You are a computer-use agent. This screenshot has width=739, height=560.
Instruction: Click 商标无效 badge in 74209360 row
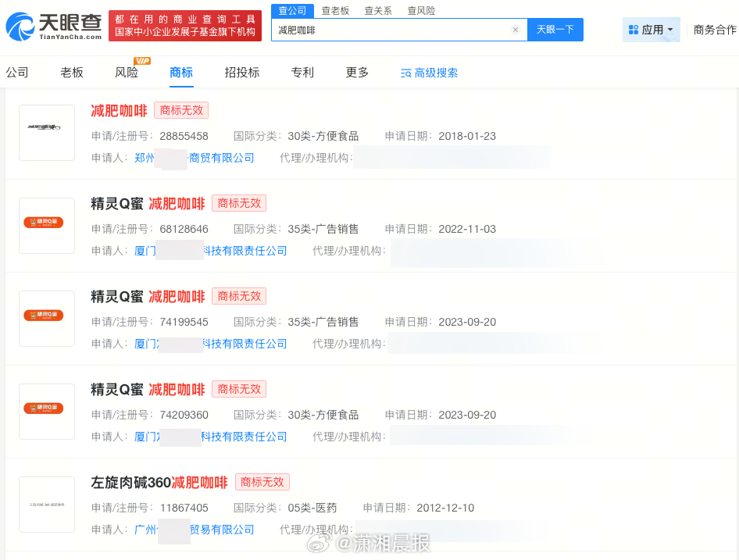pos(239,389)
